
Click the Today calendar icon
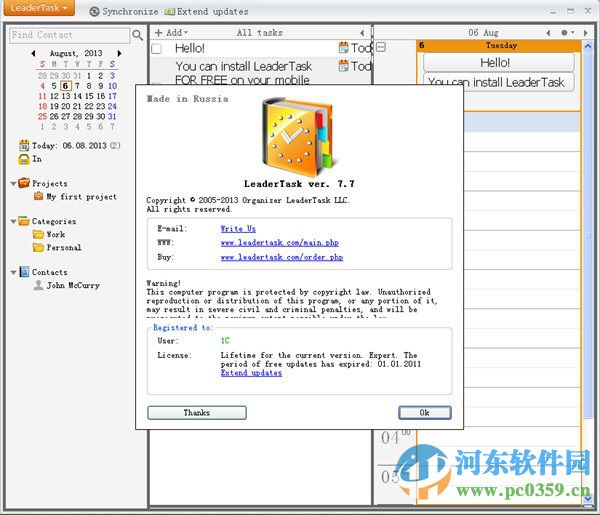24,145
